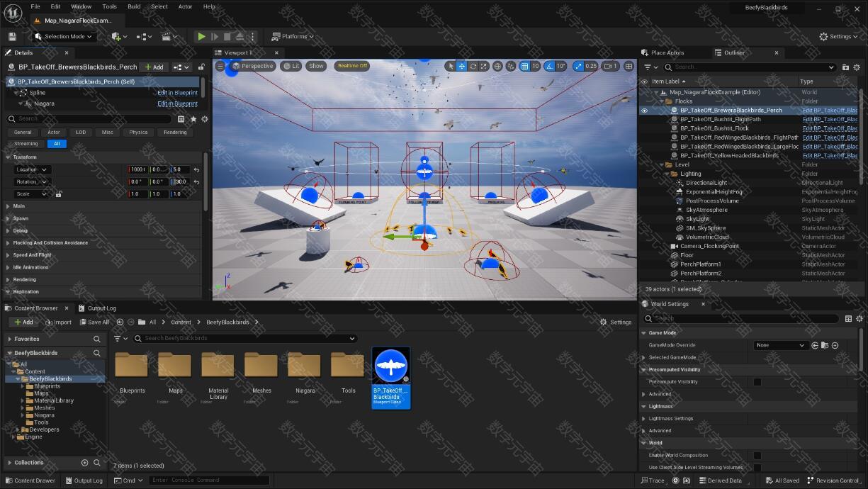Open the Build menu
Viewport: 868px width, 489px height.
point(134,6)
